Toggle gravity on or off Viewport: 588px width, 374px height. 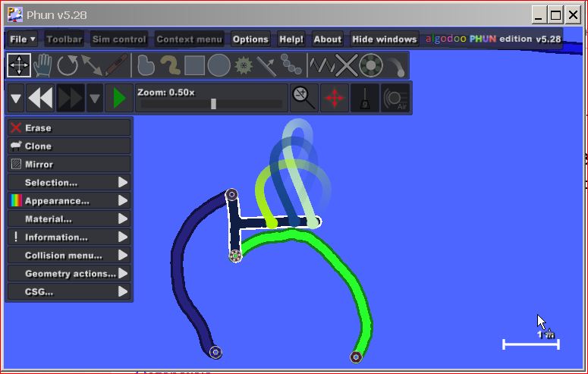(x=365, y=98)
